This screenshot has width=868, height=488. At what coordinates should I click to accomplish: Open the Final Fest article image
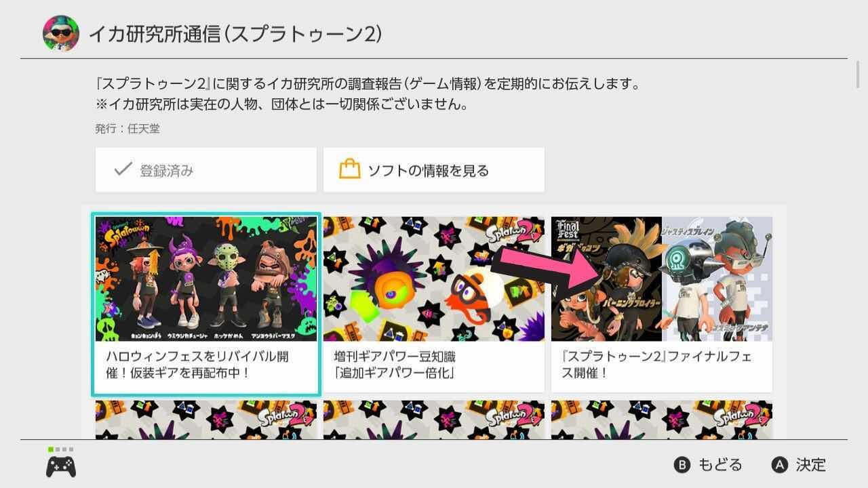click(662, 279)
